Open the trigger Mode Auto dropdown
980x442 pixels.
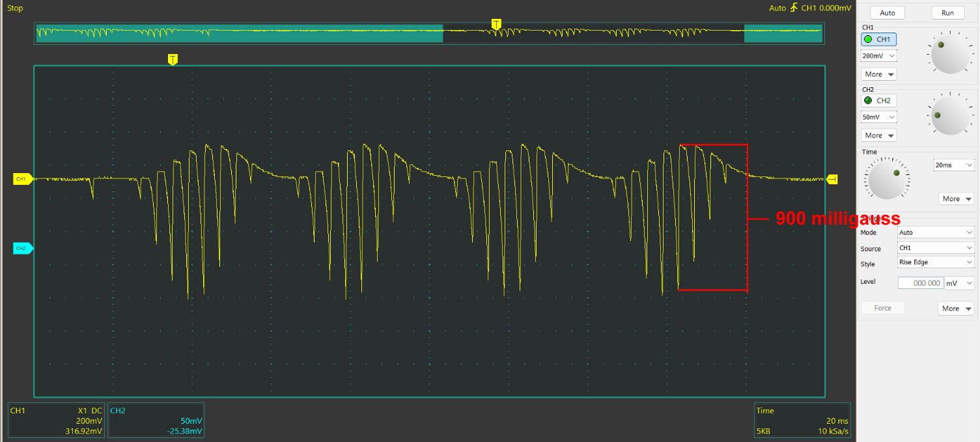(935, 232)
